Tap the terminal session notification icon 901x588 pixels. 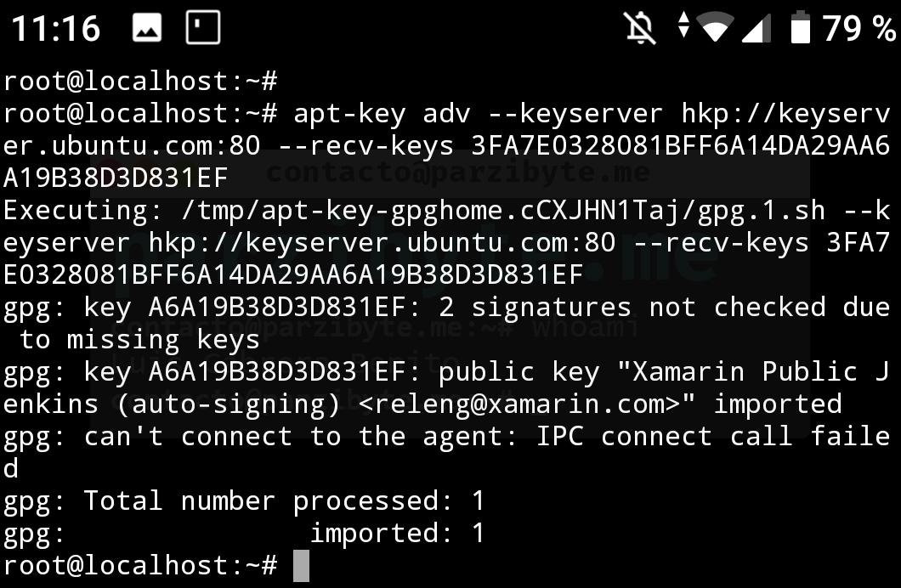202,28
